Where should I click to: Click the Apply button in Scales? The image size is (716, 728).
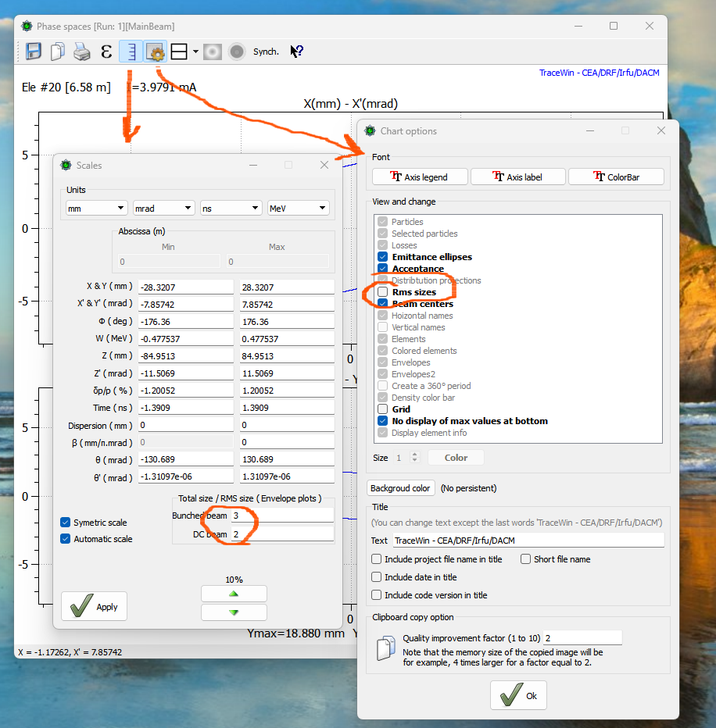[x=95, y=606]
